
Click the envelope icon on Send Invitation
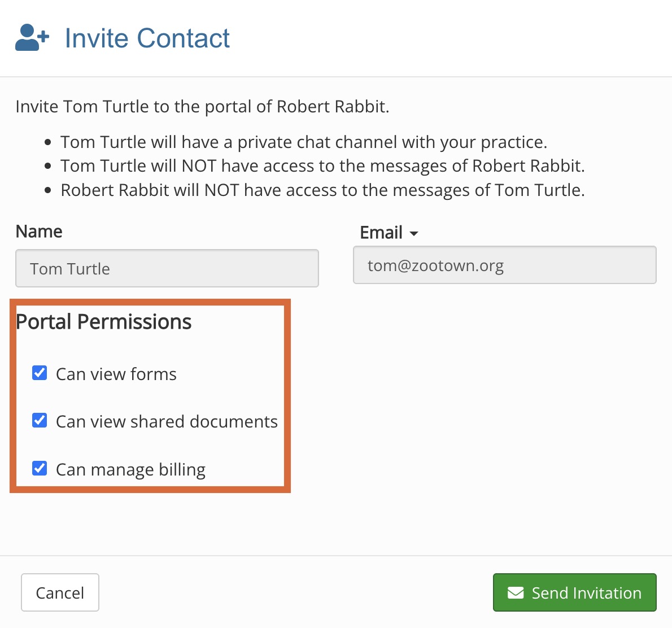tap(515, 592)
